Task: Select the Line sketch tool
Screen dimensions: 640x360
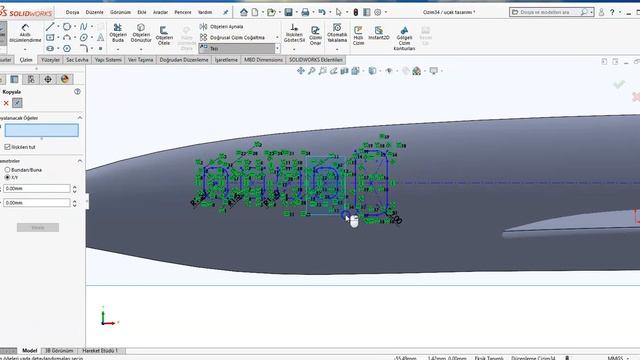Action: click(x=50, y=27)
